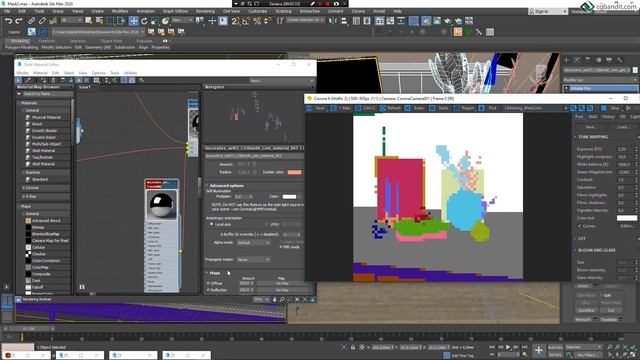Click the orange Scatter color swatch
The image size is (640, 360).
(x=294, y=172)
